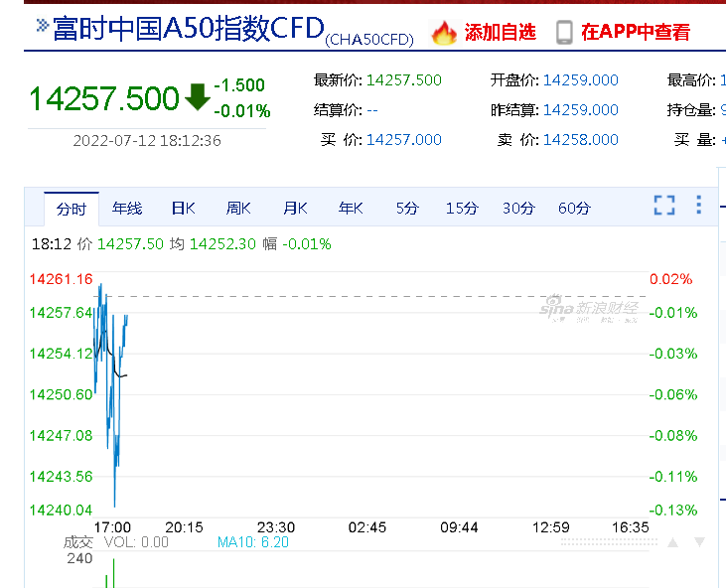726x588 pixels.
Task: Click 买价 value 14257.000
Action: (404, 140)
